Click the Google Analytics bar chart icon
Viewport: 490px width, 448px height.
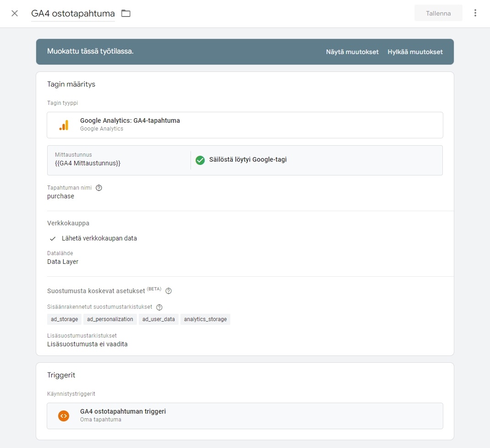pyautogui.click(x=64, y=125)
